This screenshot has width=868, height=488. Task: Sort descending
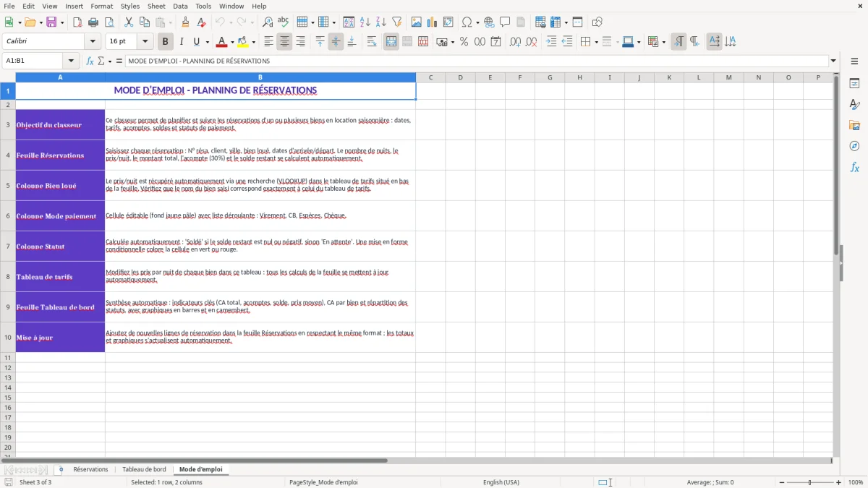coord(381,22)
